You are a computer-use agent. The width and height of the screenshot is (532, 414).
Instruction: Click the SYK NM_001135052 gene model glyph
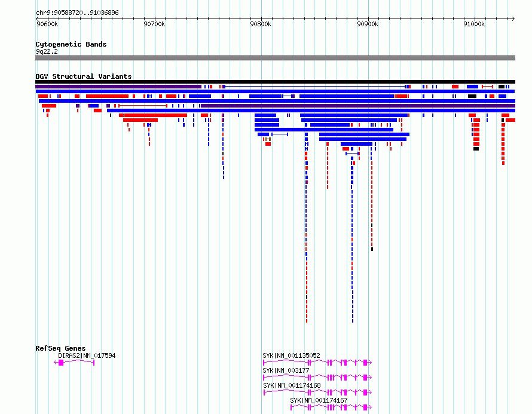point(317,363)
